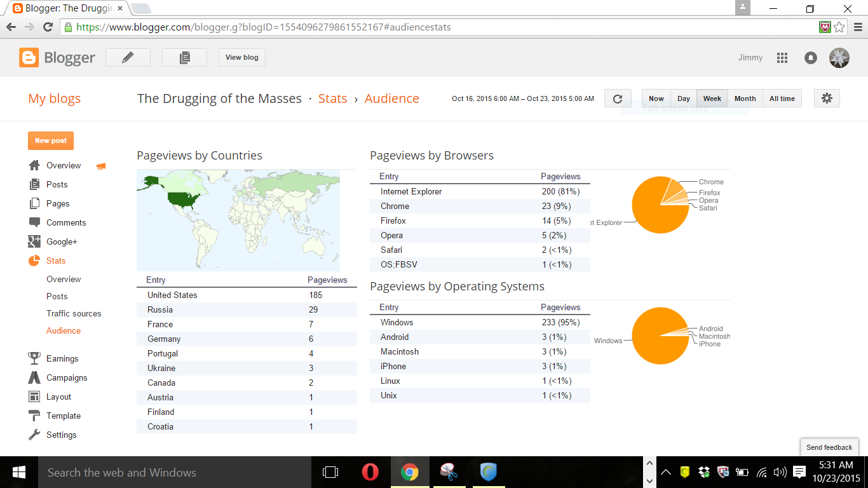Click the My blogs link
This screenshot has height=488, width=868.
pyautogui.click(x=54, y=98)
